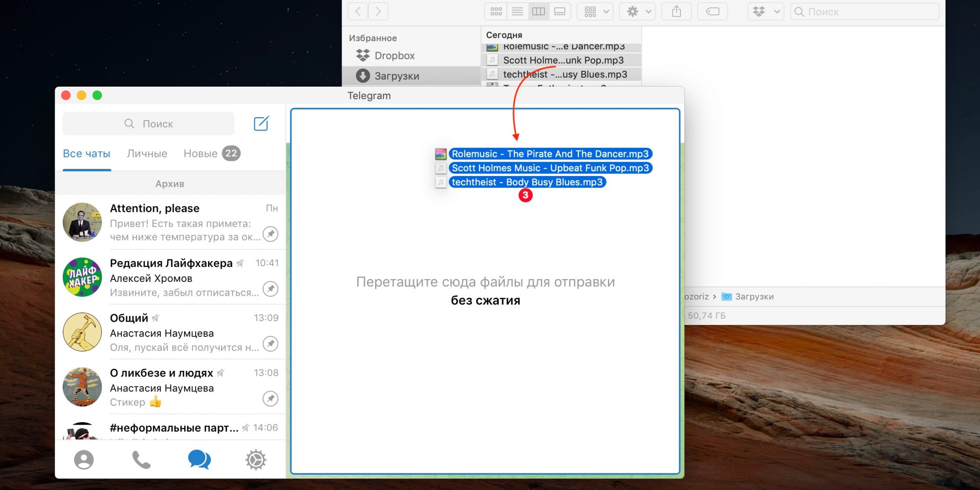Open the Contacts tab icon
The image size is (980, 490).
[84, 460]
